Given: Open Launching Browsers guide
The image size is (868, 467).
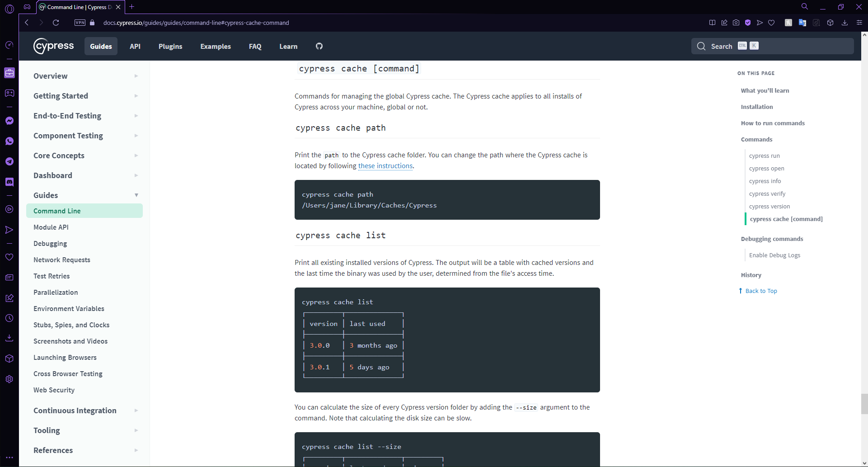Looking at the screenshot, I should click(65, 358).
